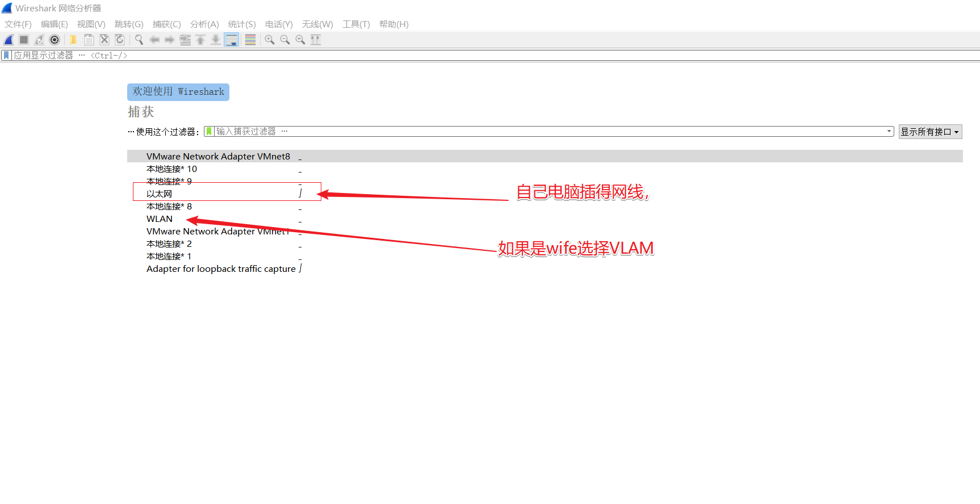This screenshot has width=980, height=504.
Task: Expand the capture filter history dropdown arrow
Action: point(889,131)
